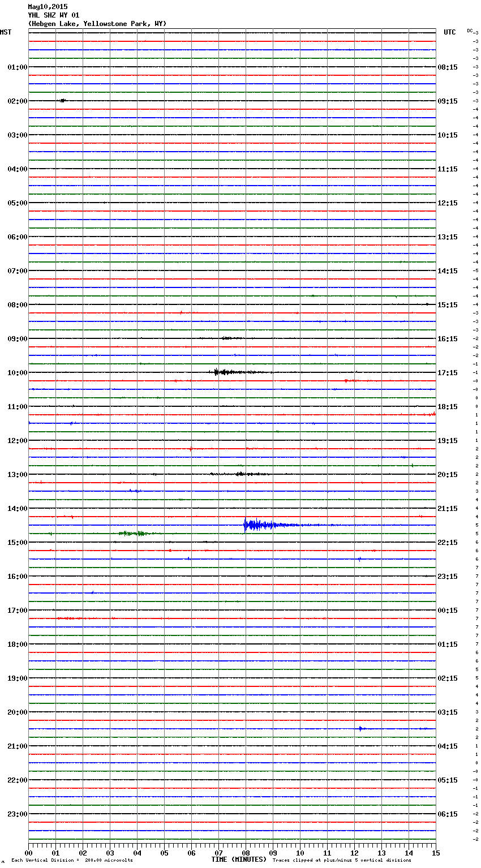Select the 14:00 MST time label
This screenshot has width=481, height=868.
[18, 509]
